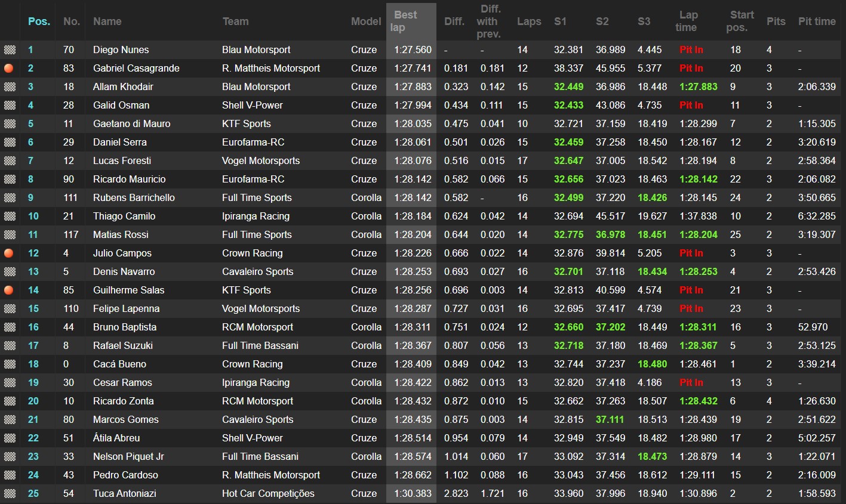Click the checkered flag icon for Daniel Serra
This screenshot has height=504, width=846.
10,142
